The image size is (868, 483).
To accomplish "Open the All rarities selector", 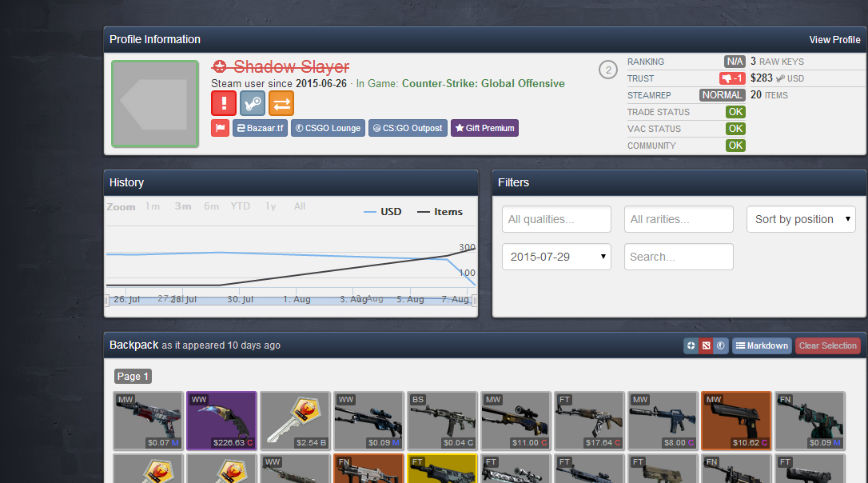I will point(679,219).
